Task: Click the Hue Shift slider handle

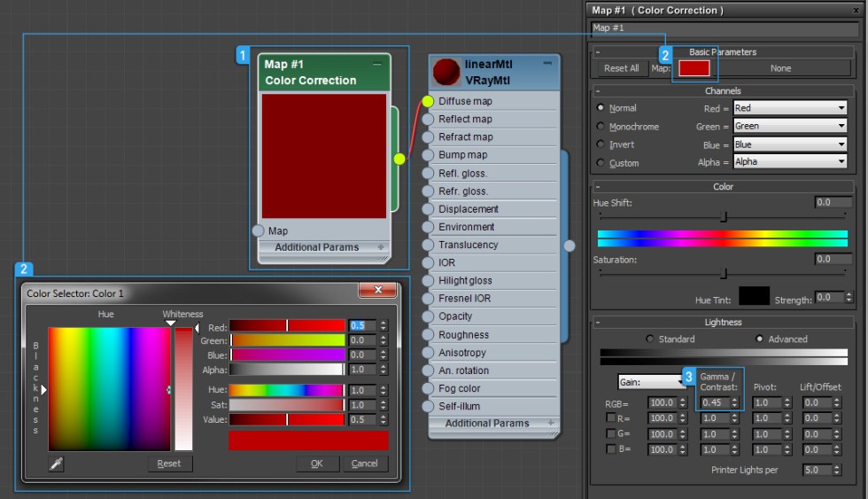Action: (724, 216)
